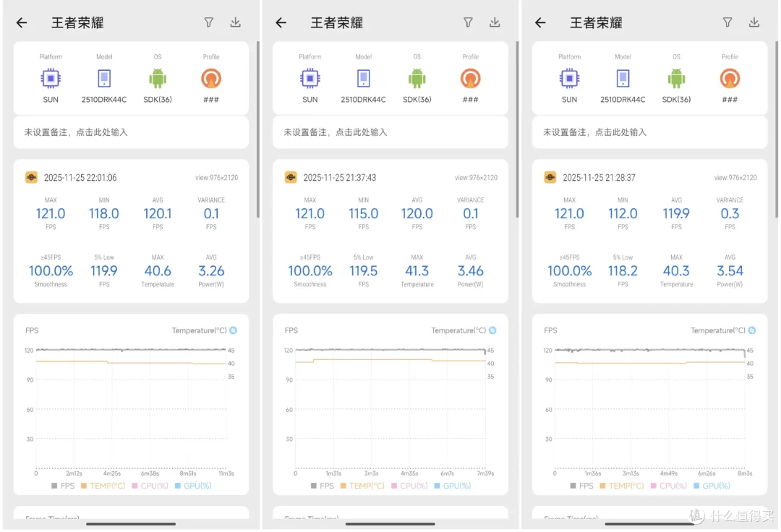Go back using the arrow in the middle panel
This screenshot has height=532, width=781.
[x=281, y=22]
